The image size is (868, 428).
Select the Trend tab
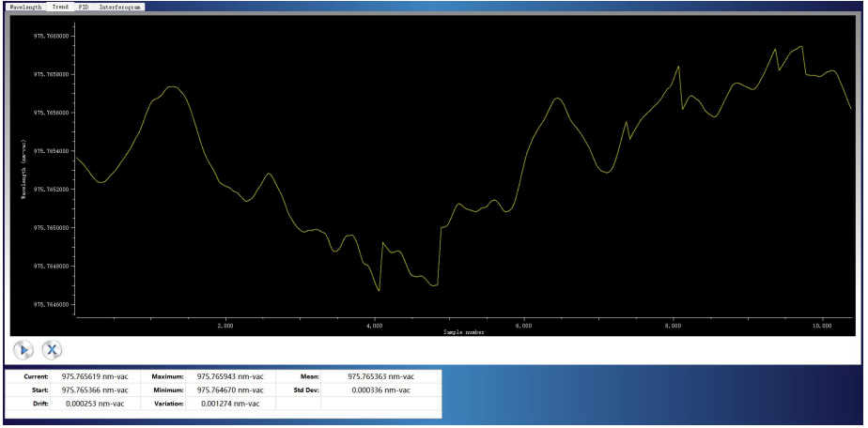(x=60, y=8)
